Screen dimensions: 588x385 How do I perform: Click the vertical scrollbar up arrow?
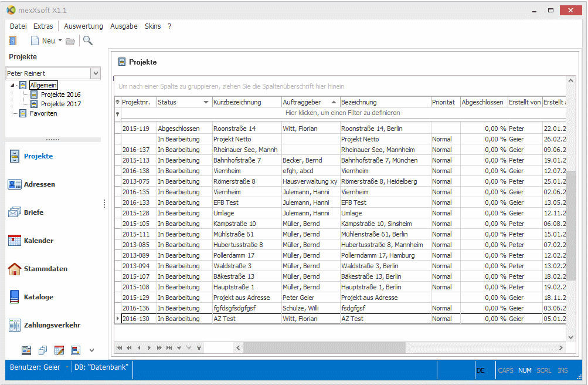tap(570, 80)
